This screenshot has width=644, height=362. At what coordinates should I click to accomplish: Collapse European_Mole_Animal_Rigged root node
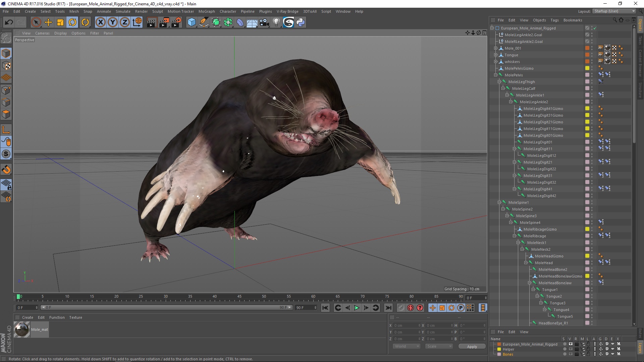[x=492, y=28]
